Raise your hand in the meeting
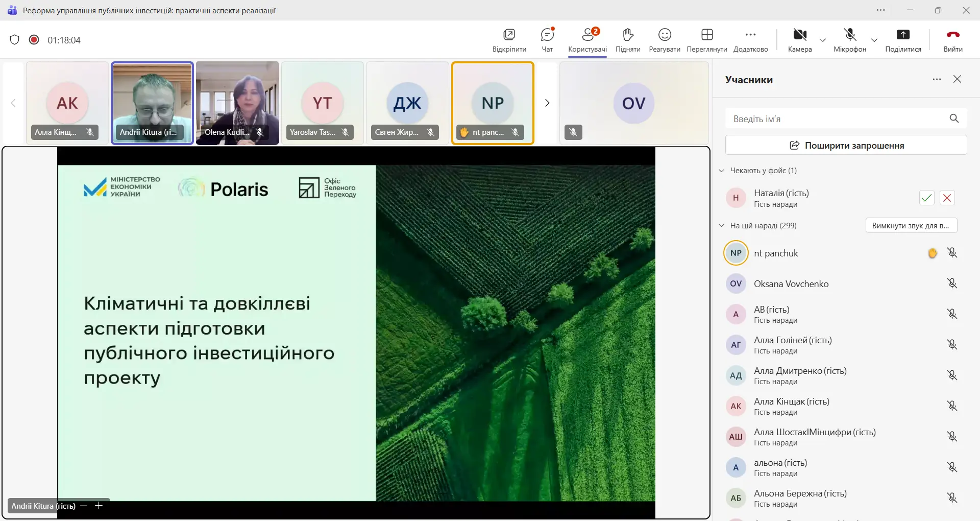This screenshot has height=521, width=980. tap(627, 40)
